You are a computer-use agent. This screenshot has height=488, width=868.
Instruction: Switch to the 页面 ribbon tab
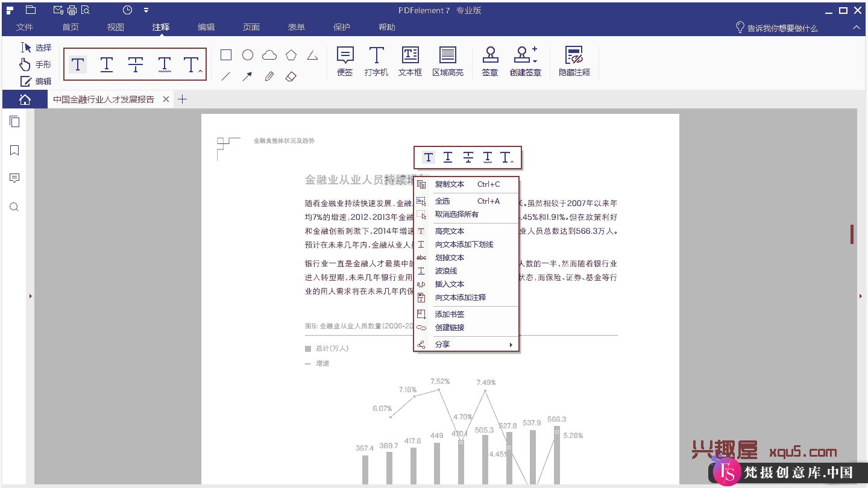tap(251, 28)
